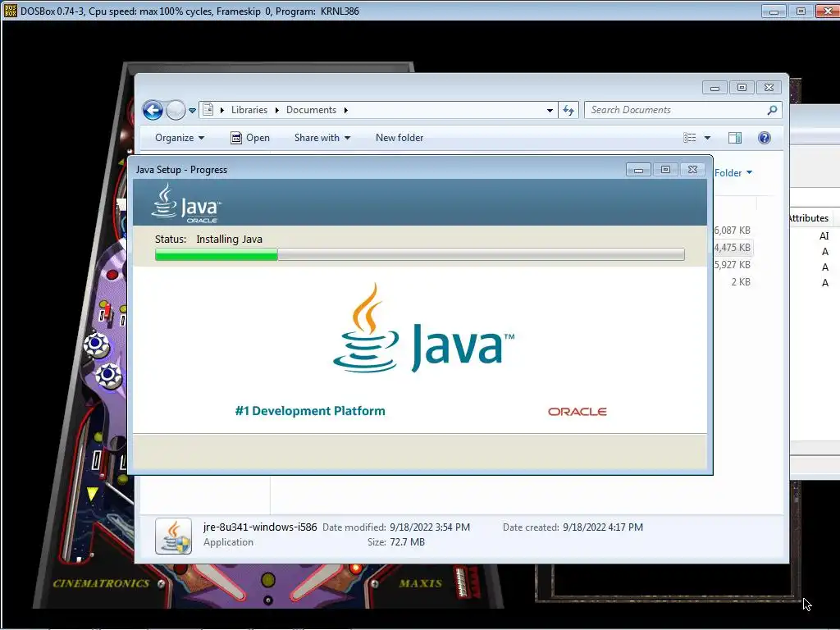This screenshot has width=840, height=630.
Task: Click the document icon in the address bar
Action: (208, 110)
